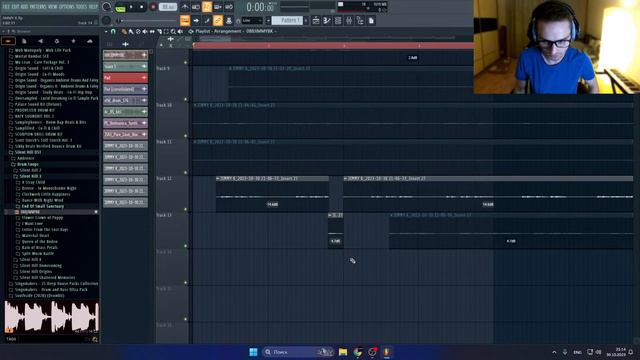Image resolution: width=640 pixels, height=360 pixels.
Task: Select the delete tool in playlist toolbar
Action: [138, 31]
